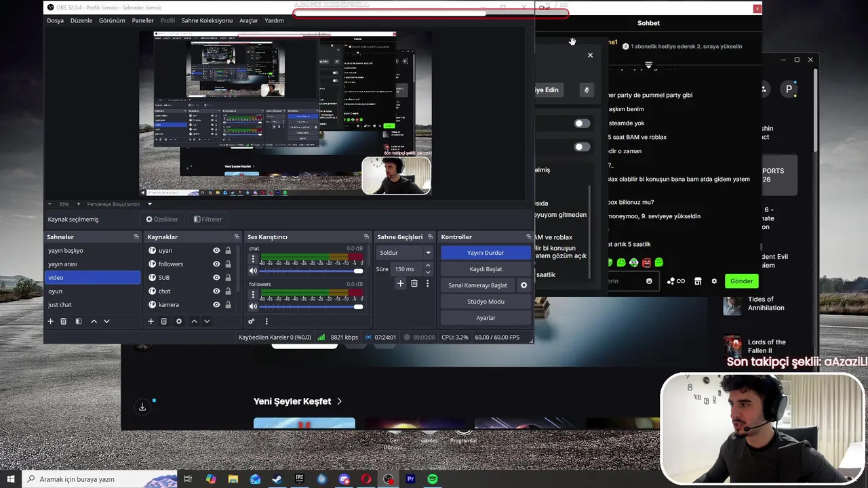Undock the Sahneler panel with its float icon

pyautogui.click(x=136, y=237)
